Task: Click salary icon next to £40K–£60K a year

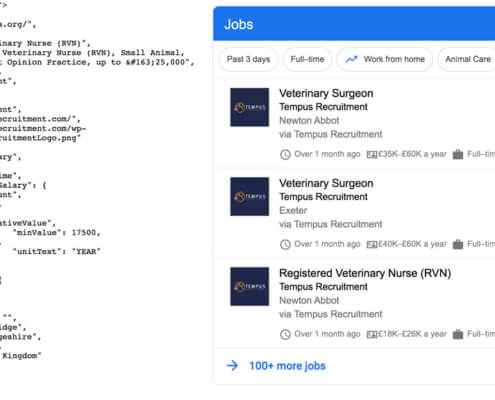Action: pyautogui.click(x=372, y=245)
